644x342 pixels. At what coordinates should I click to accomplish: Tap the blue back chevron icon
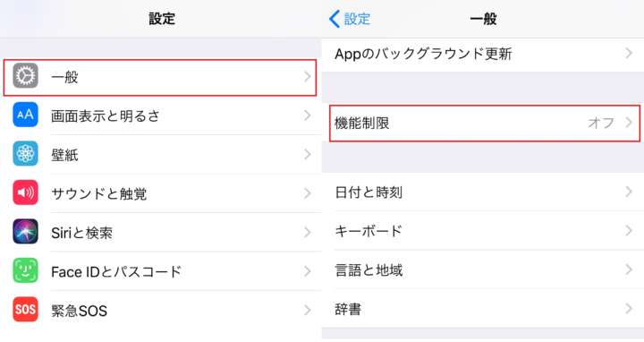point(335,19)
